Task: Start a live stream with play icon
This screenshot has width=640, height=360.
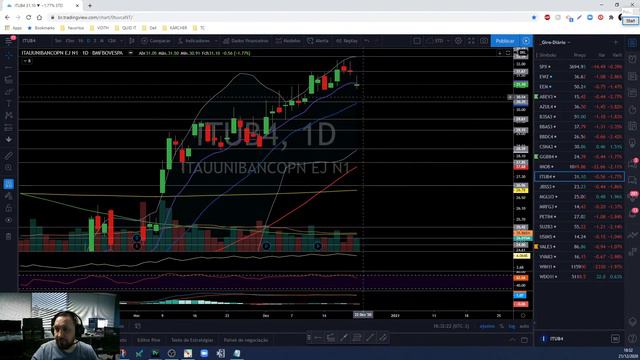Action: pos(526,41)
